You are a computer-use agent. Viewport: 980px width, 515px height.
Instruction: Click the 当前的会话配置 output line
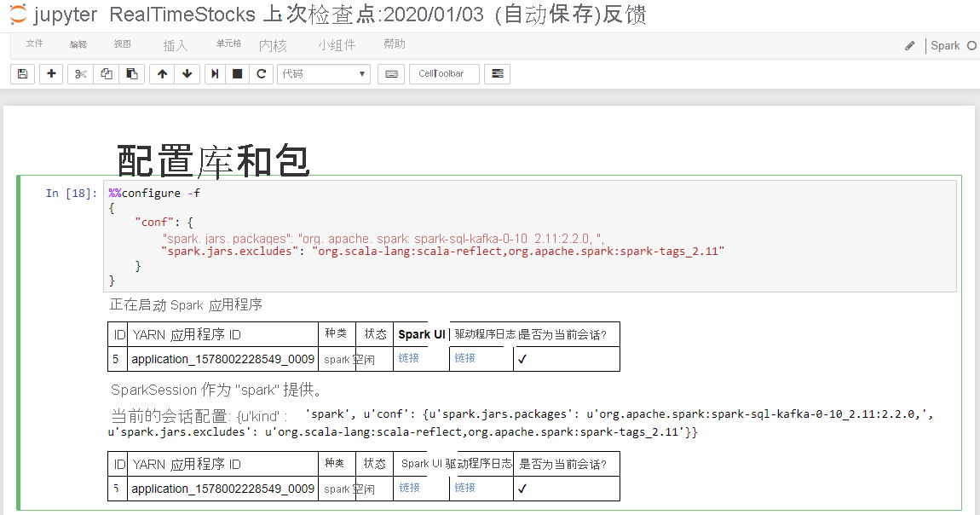(522, 423)
